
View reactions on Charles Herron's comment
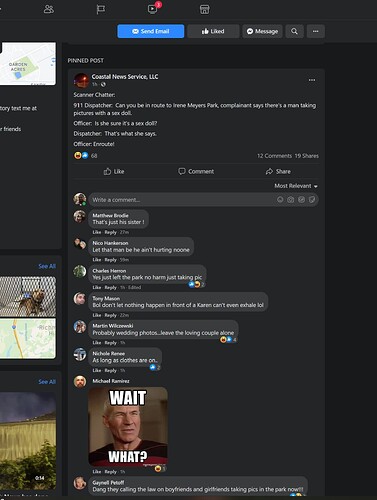[x=196, y=284]
